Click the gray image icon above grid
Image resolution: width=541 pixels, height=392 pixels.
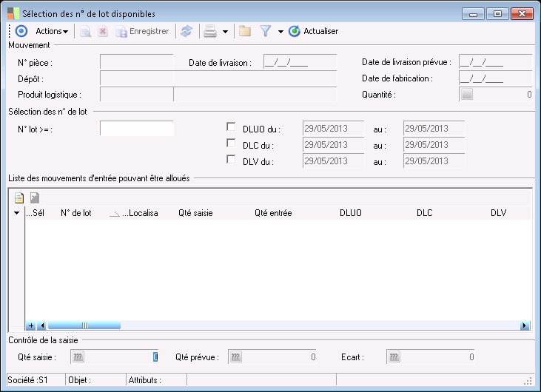[35, 198]
